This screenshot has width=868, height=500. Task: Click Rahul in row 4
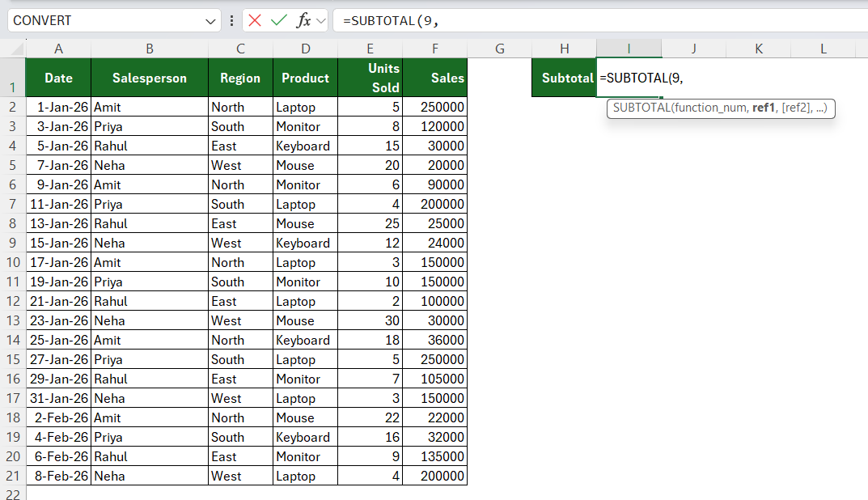tap(150, 146)
